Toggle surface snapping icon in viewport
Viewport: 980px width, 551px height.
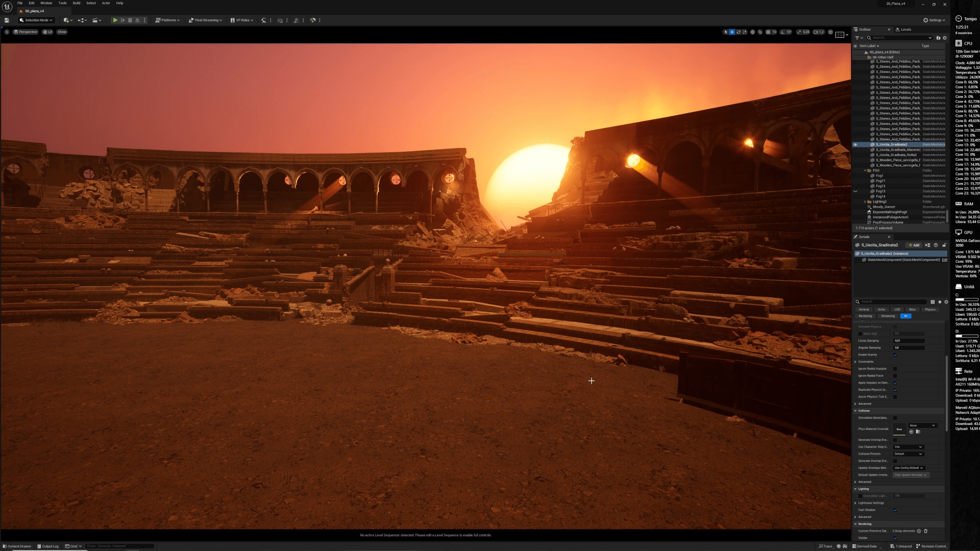[760, 32]
